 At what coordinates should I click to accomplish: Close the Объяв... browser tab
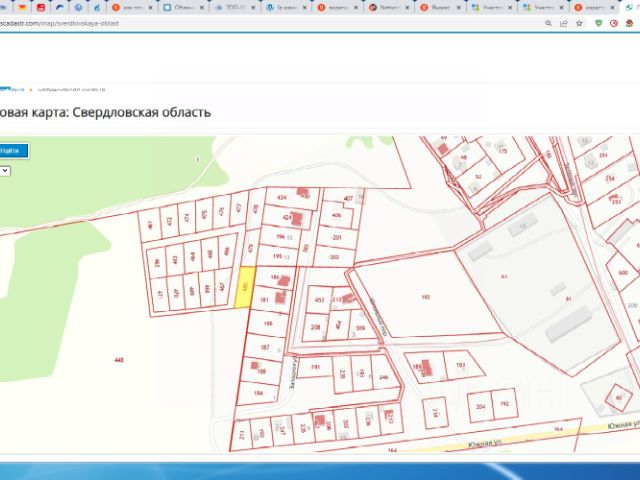tap(202, 7)
